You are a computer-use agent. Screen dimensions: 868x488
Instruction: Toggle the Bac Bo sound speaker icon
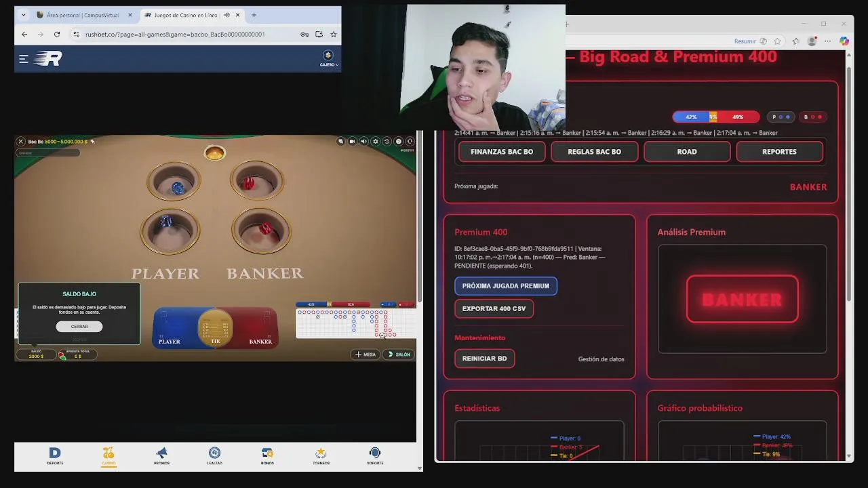[x=364, y=141]
